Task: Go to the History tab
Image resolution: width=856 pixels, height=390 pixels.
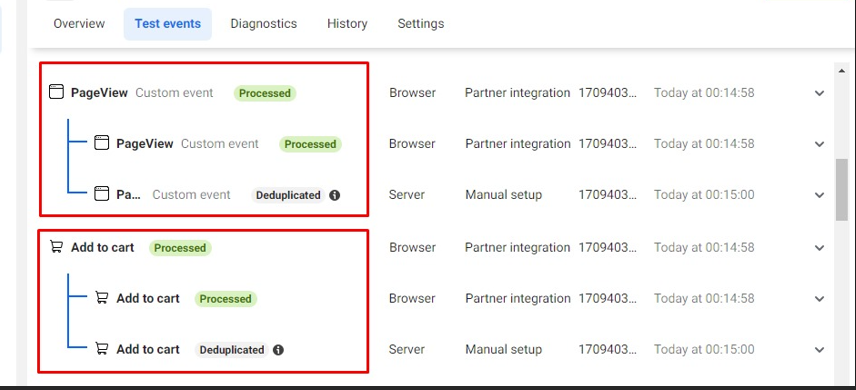Action: tap(347, 23)
